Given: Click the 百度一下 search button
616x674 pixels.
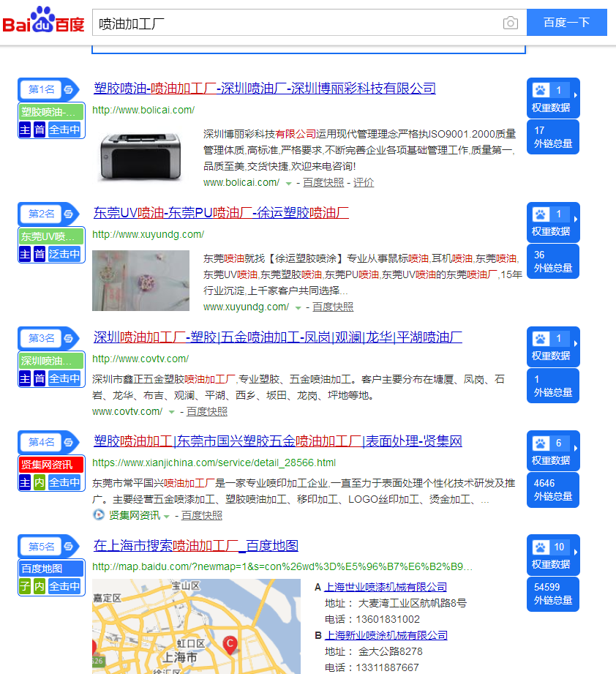Looking at the screenshot, I should 566,23.
